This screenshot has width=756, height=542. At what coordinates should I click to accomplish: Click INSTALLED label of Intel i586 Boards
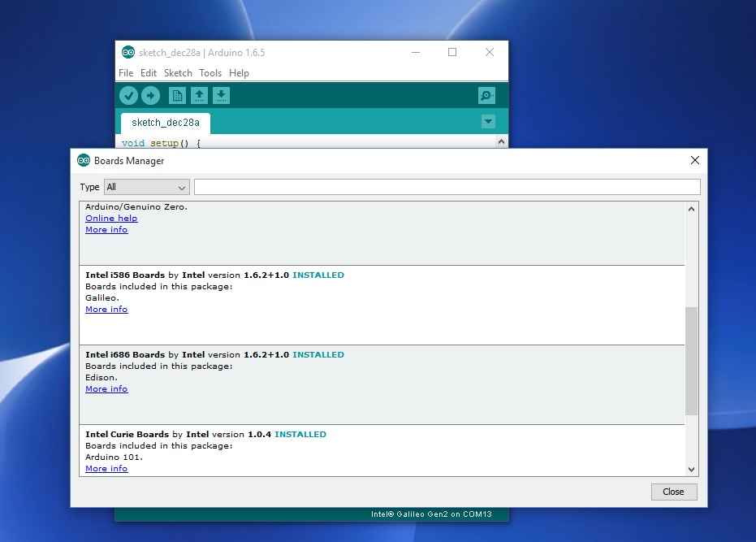point(318,275)
